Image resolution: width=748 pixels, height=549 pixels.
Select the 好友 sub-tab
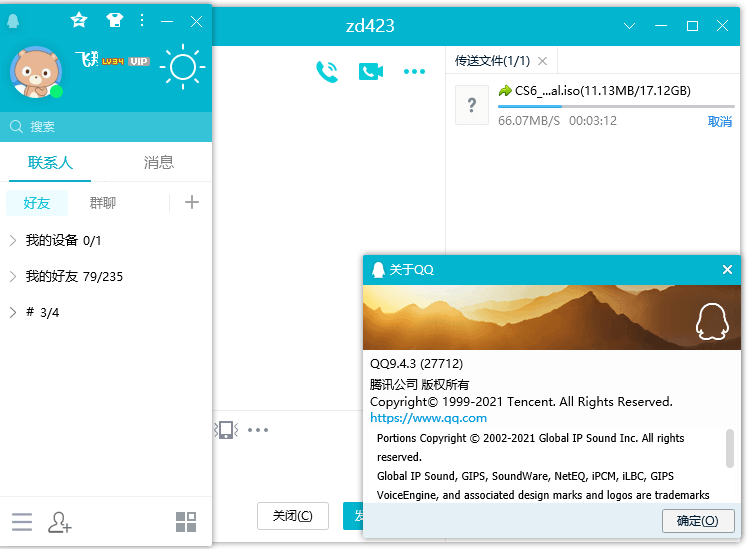pos(37,203)
